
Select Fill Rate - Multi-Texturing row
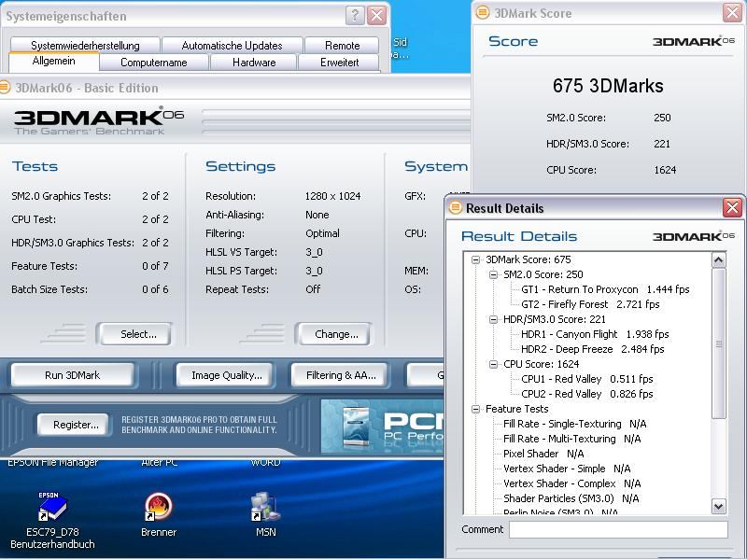pyautogui.click(x=571, y=439)
